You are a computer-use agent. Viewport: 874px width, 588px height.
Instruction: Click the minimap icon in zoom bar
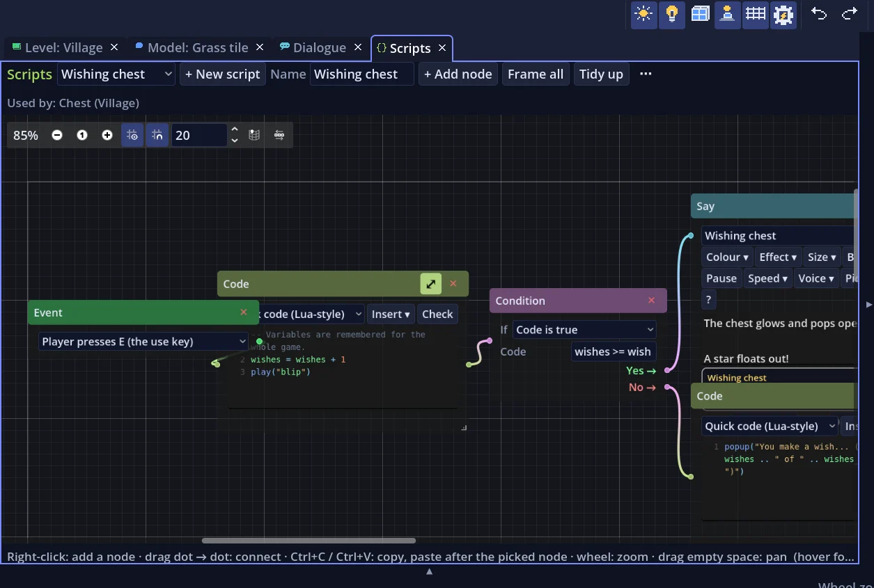click(x=254, y=135)
